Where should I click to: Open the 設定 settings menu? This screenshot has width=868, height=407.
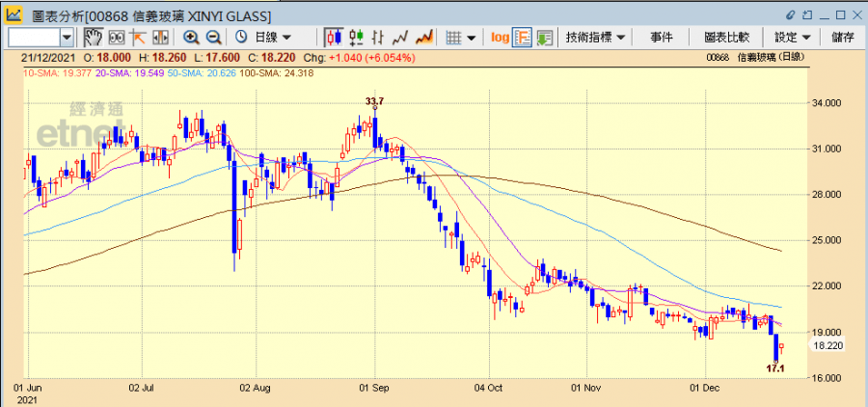(x=792, y=37)
